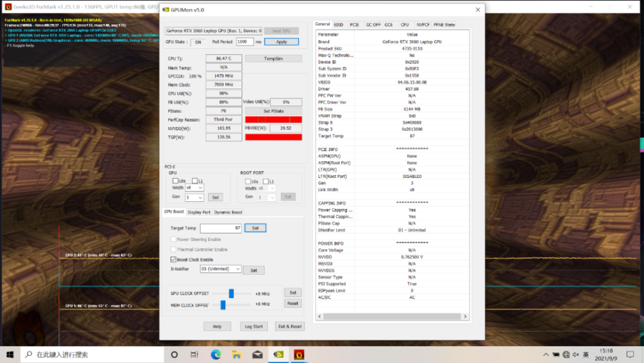Select the Dynamic Boost tab
This screenshot has height=363, width=644.
(228, 212)
